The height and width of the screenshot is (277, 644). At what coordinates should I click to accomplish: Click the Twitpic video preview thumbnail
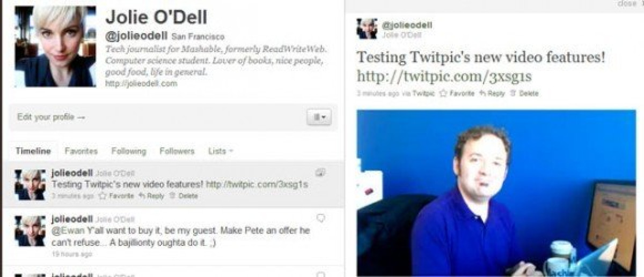[500, 193]
